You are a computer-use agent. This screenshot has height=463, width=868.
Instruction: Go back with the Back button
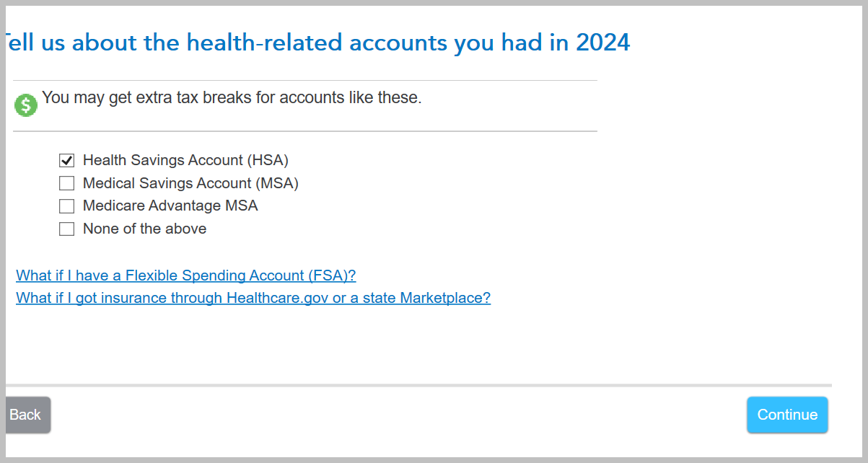(26, 415)
